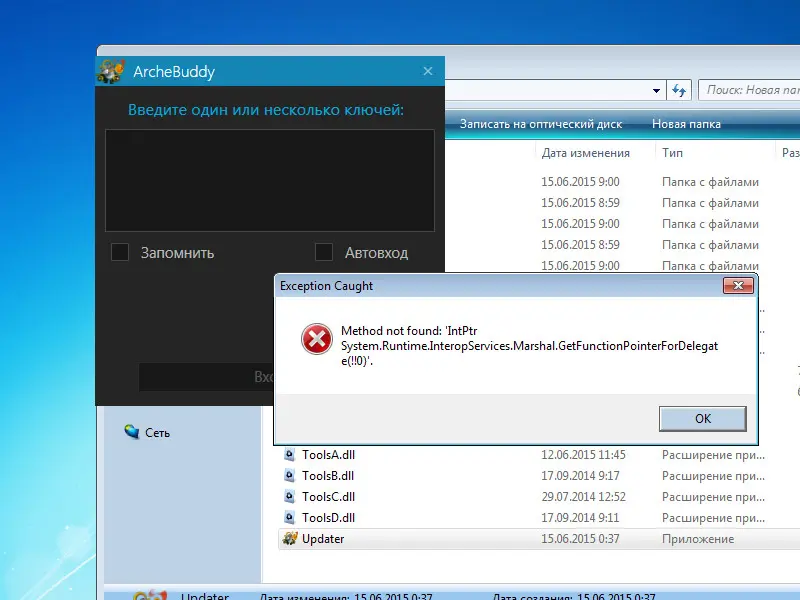Focus the Explorer search field

pos(750,90)
